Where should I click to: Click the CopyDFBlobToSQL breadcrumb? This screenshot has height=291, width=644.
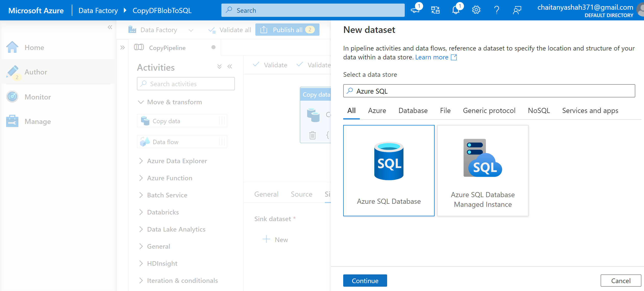click(x=162, y=10)
